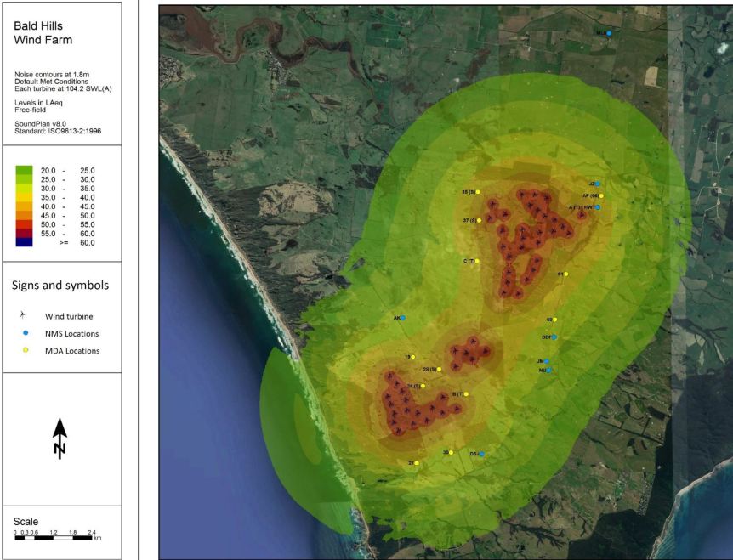The width and height of the screenshot is (733, 560).
Task: Select the yellow C (T) location marker
Action: [x=477, y=261]
